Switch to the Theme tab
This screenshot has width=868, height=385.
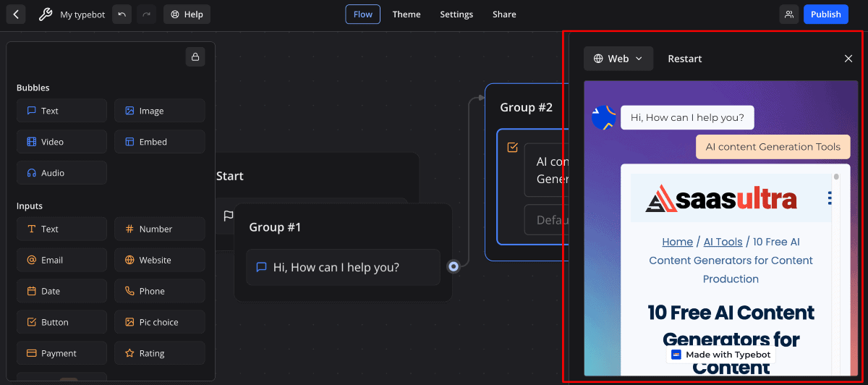pyautogui.click(x=406, y=14)
